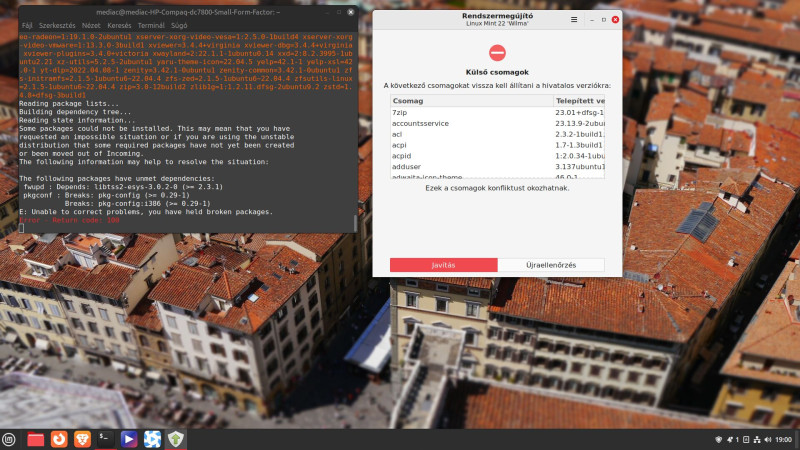Click the Újraellenőrzés button
The width and height of the screenshot is (800, 450).
click(x=551, y=265)
